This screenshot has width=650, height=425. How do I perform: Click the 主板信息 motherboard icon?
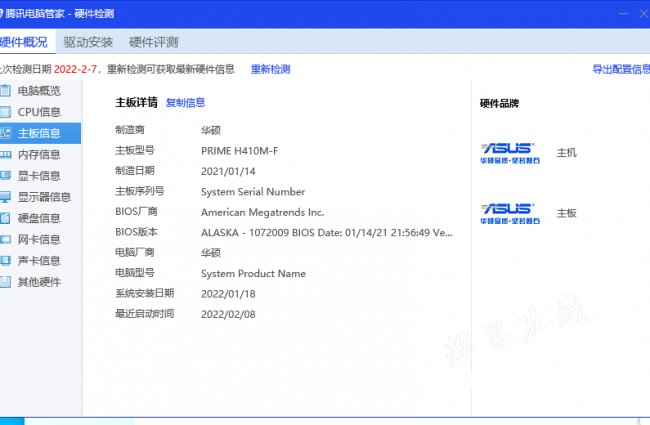pyautogui.click(x=5, y=133)
